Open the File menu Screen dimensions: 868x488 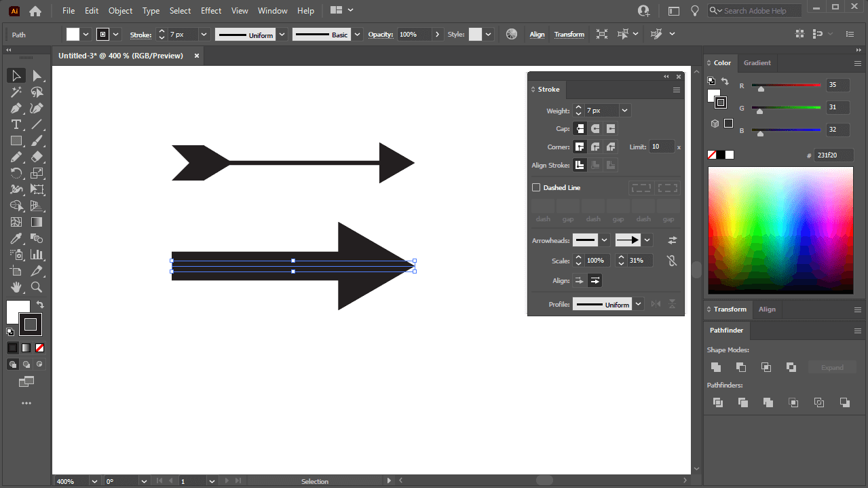click(69, 11)
